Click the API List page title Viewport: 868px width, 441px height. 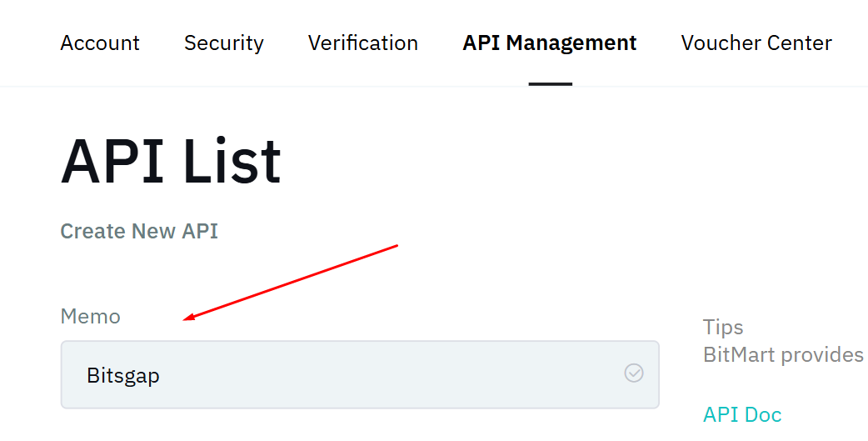point(171,161)
